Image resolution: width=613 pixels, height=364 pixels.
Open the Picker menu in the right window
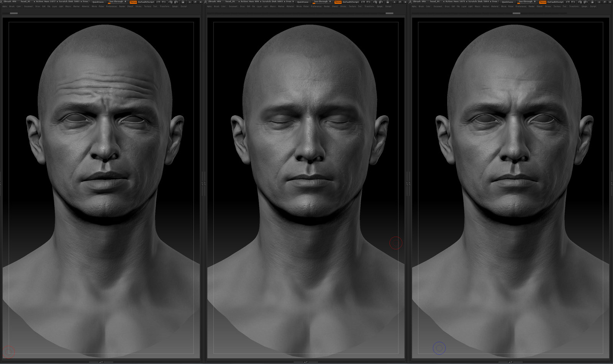pyautogui.click(x=511, y=7)
